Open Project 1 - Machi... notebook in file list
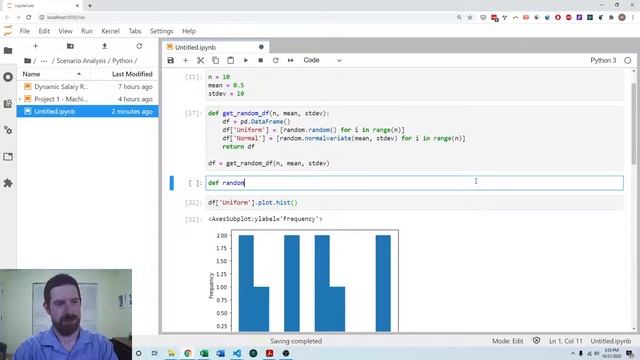Viewport: 640px width, 360px height. pyautogui.click(x=87, y=99)
